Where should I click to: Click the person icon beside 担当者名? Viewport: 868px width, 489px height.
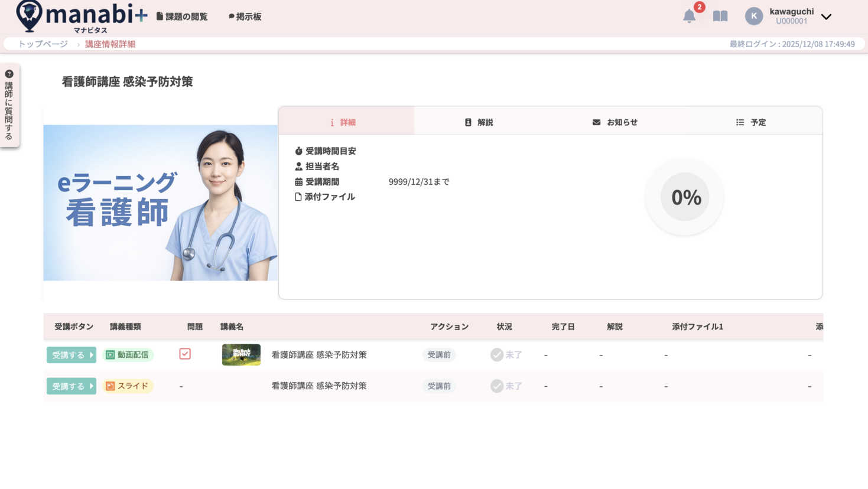pyautogui.click(x=298, y=166)
